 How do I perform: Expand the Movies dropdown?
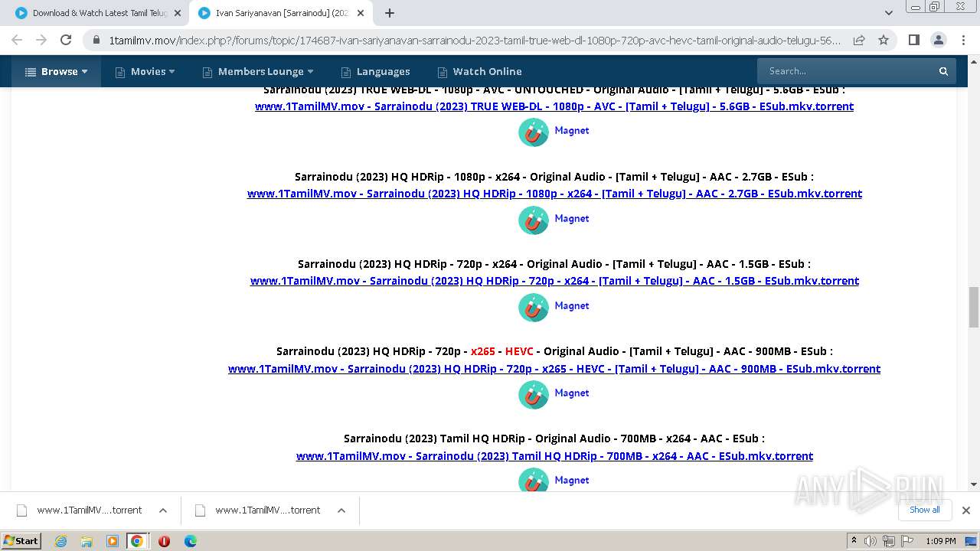click(x=145, y=71)
